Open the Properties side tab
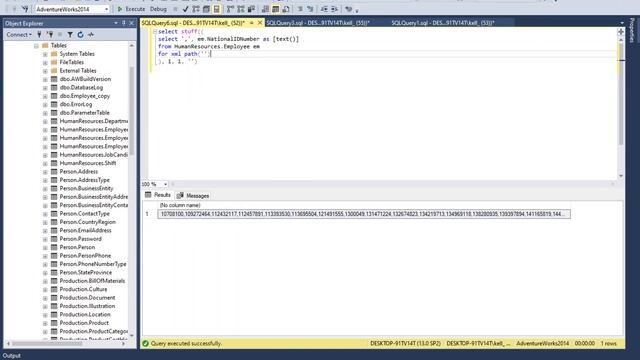The width and height of the screenshot is (640, 360). (632, 30)
